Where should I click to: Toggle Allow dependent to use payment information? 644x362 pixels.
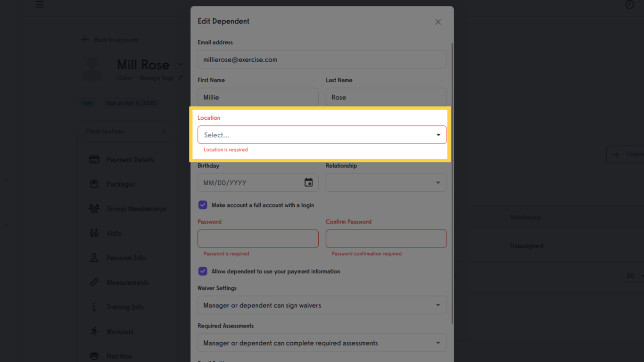(203, 271)
